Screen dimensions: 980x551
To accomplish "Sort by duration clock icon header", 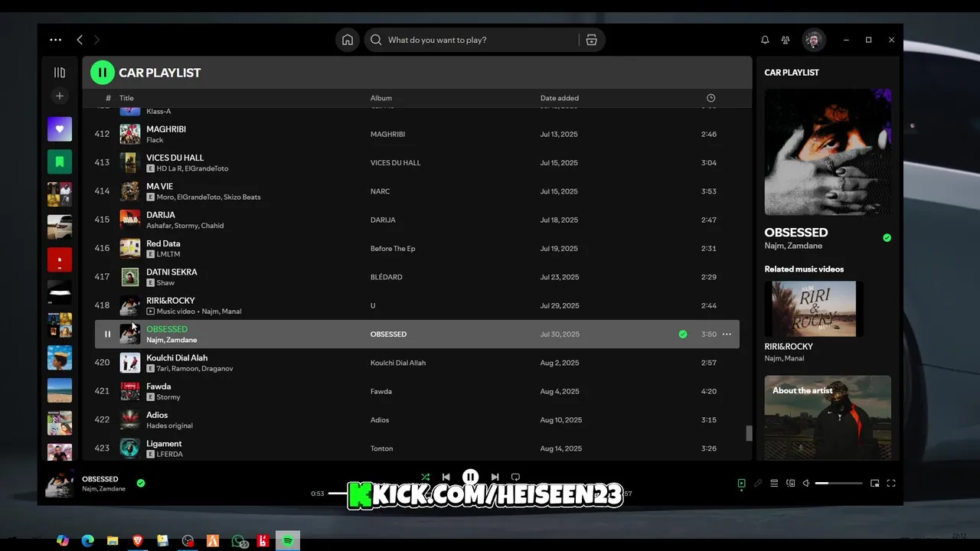I will pos(710,98).
